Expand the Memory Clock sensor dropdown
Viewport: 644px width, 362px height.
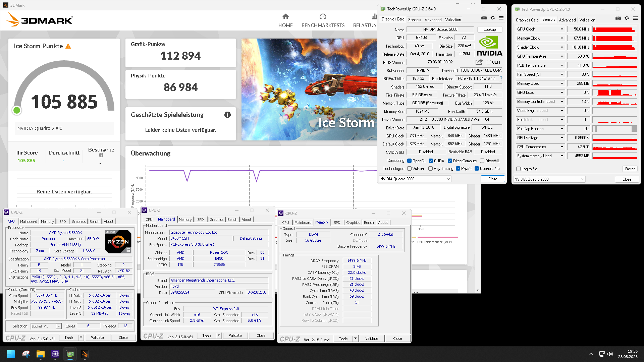(x=562, y=38)
